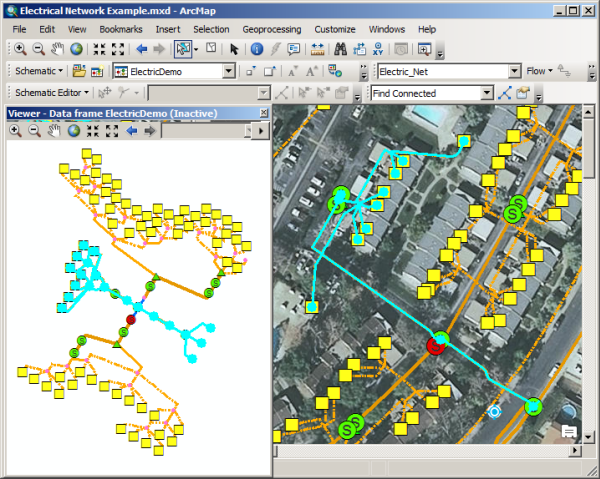The height and width of the screenshot is (479, 600).
Task: Activate the Select Features tool
Action: click(183, 49)
